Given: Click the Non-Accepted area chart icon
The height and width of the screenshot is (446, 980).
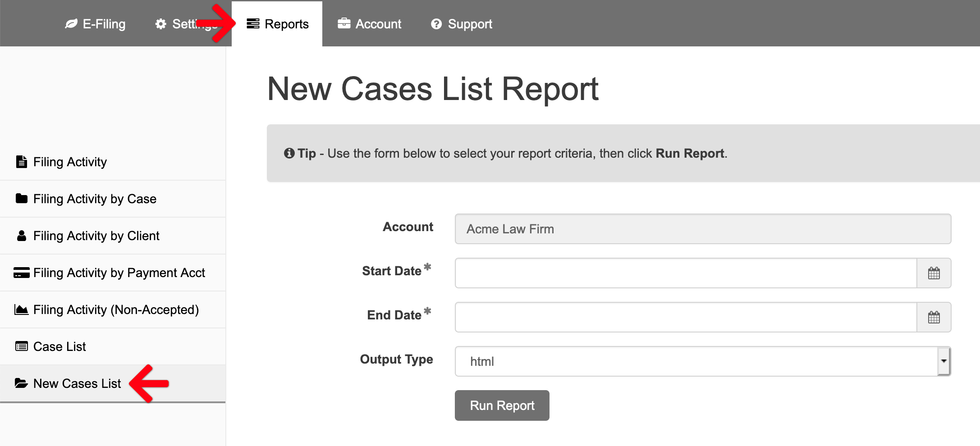Looking at the screenshot, I should pos(21,309).
